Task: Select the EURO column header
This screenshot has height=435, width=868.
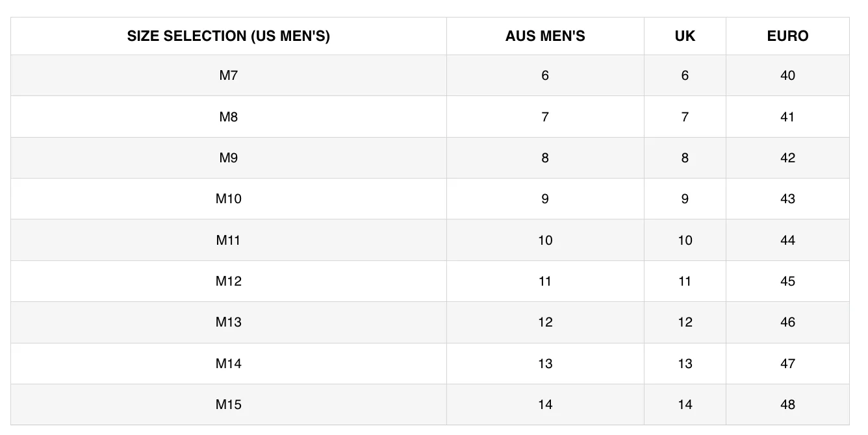Action: coord(787,36)
